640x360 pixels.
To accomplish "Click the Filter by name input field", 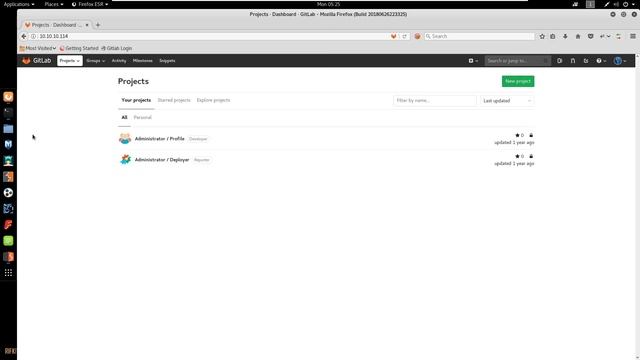I will [435, 101].
